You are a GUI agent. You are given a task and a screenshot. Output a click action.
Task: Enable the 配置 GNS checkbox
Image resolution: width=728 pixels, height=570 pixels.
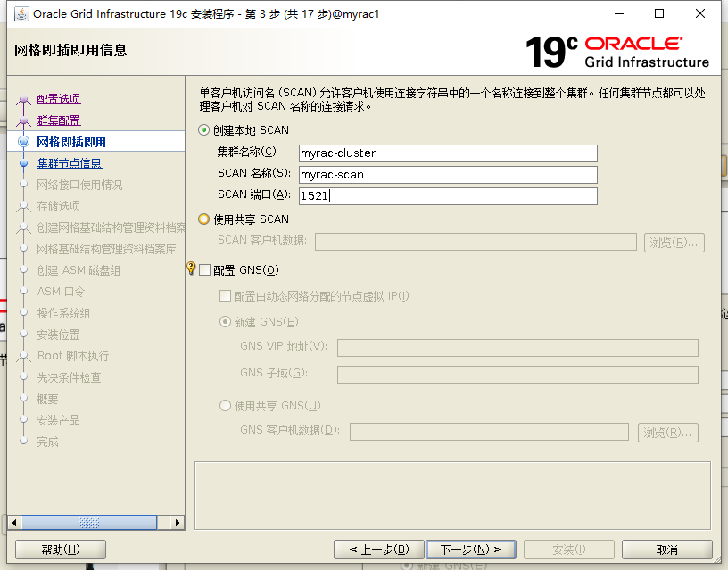[x=205, y=270]
